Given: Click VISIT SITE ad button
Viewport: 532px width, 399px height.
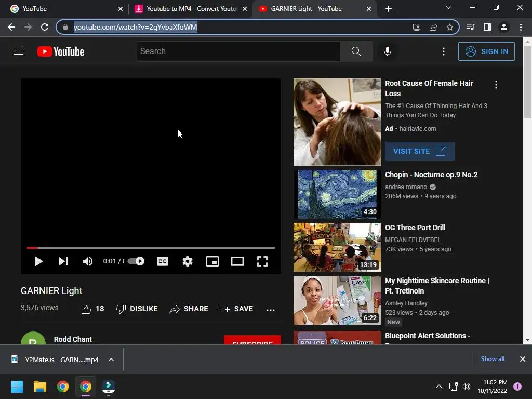Looking at the screenshot, I should click(420, 151).
